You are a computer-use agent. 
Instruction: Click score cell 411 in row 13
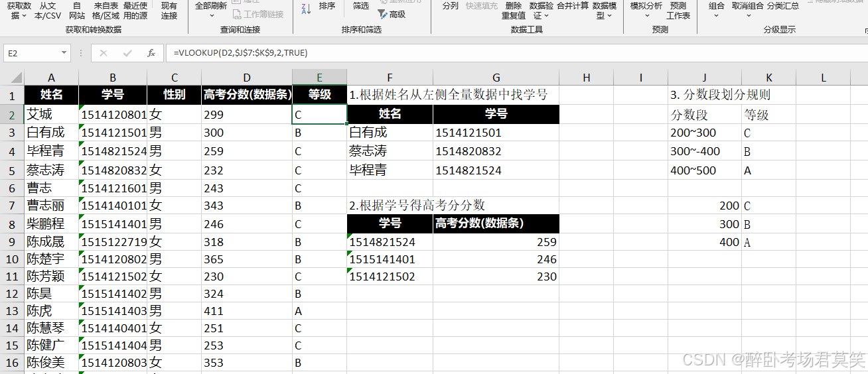click(247, 311)
